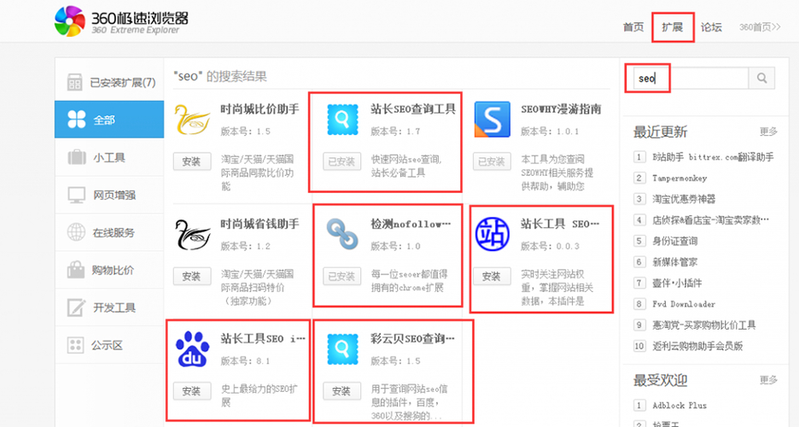Select 已安装扩展(7) category
This screenshot has height=427, width=799.
tap(110, 82)
